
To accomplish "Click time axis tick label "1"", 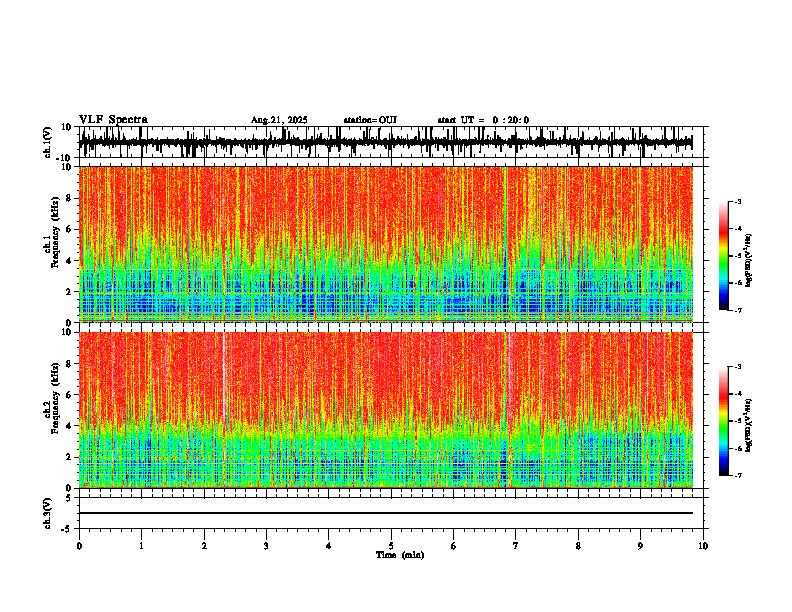I will (x=141, y=546).
